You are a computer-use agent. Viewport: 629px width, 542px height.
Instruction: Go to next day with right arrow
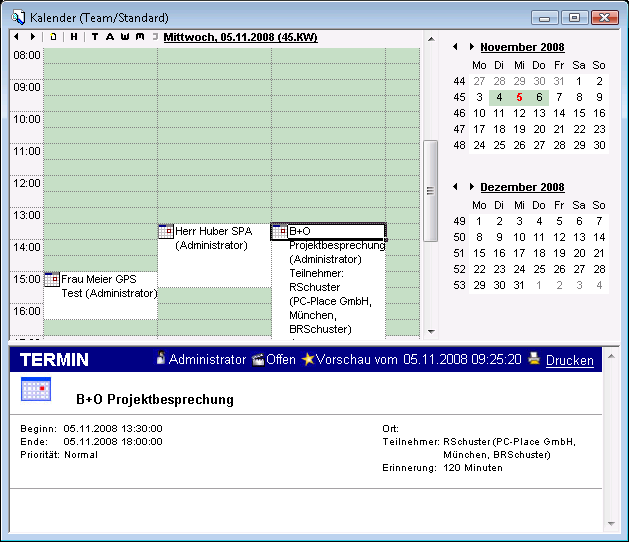pos(33,37)
